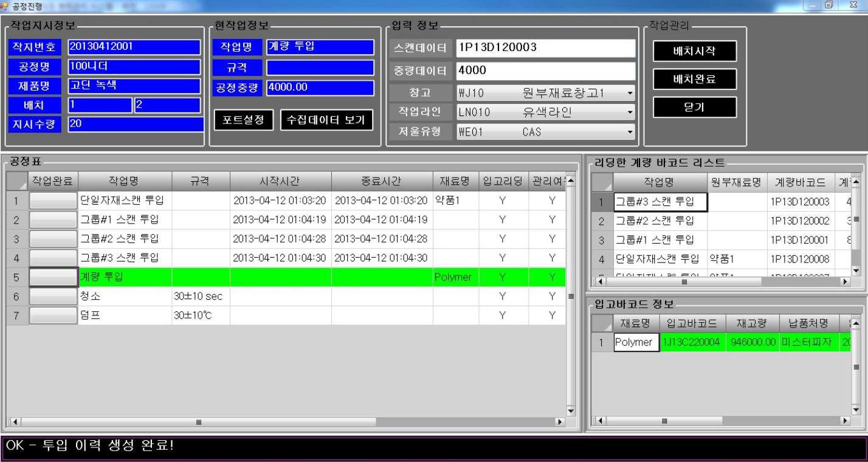The image size is (868, 462).
Task: Click 입고바코드 정보 horizontal scroll right arrow
Action: pos(844,420)
